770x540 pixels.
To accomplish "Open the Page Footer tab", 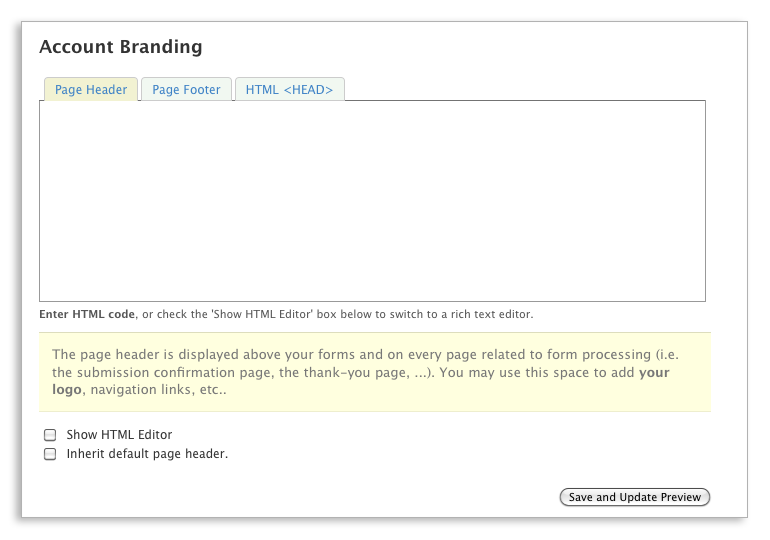I will pyautogui.click(x=186, y=90).
